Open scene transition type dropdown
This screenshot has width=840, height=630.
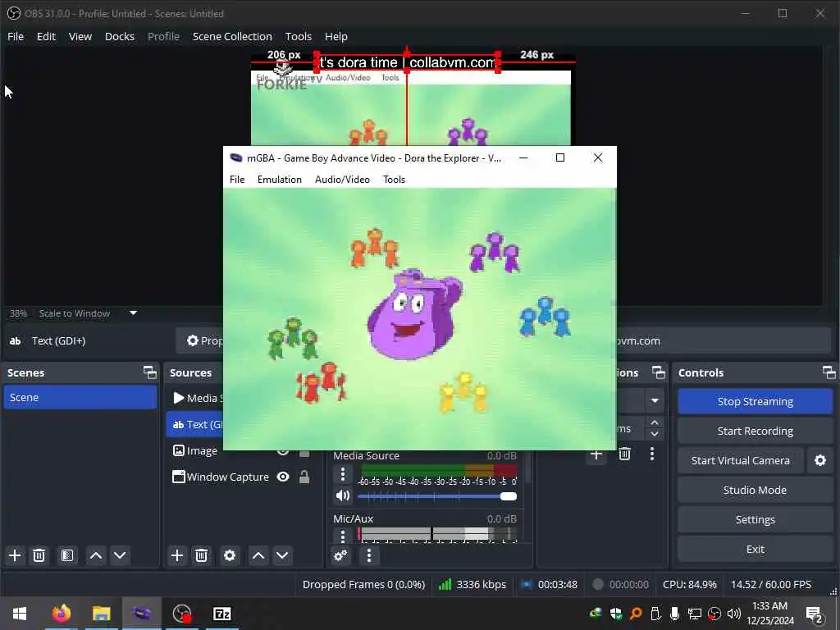tap(655, 400)
